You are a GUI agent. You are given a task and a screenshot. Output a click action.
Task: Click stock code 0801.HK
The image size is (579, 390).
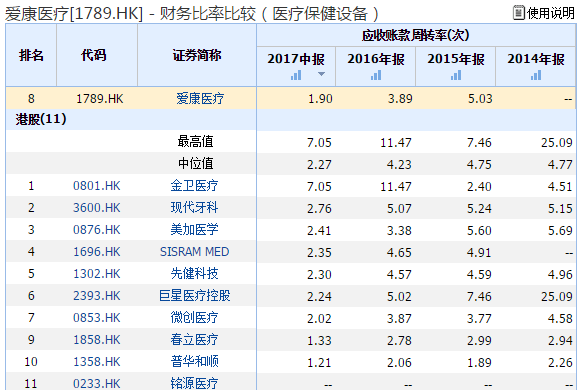coord(97,185)
